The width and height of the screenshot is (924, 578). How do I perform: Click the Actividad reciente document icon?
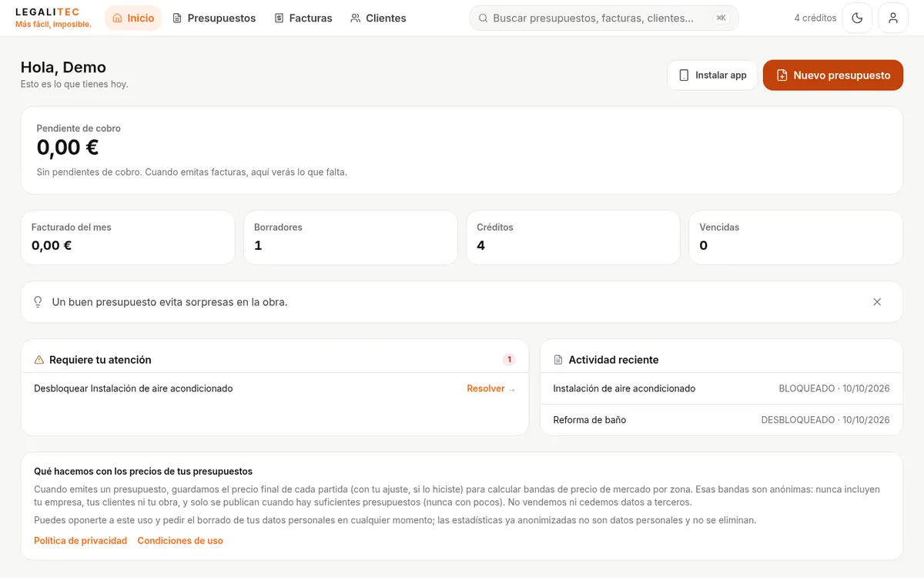(558, 360)
